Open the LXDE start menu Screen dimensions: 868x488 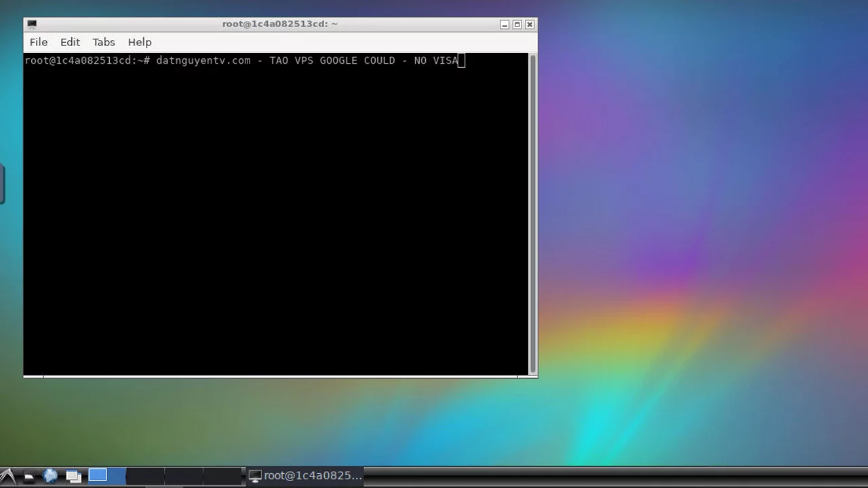tap(7, 476)
